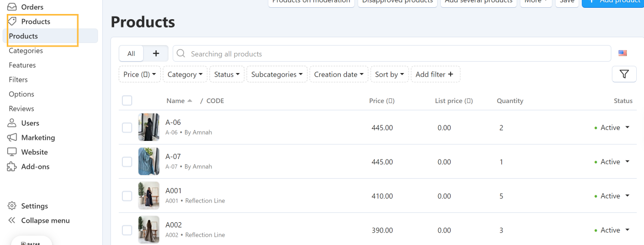
Task: Click the US flag language icon
Action: pos(623,53)
